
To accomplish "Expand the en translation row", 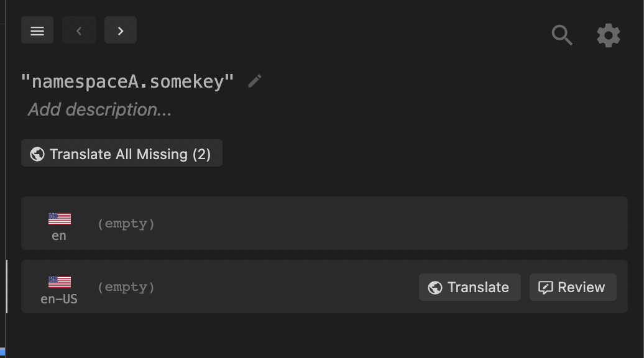I will (x=323, y=224).
